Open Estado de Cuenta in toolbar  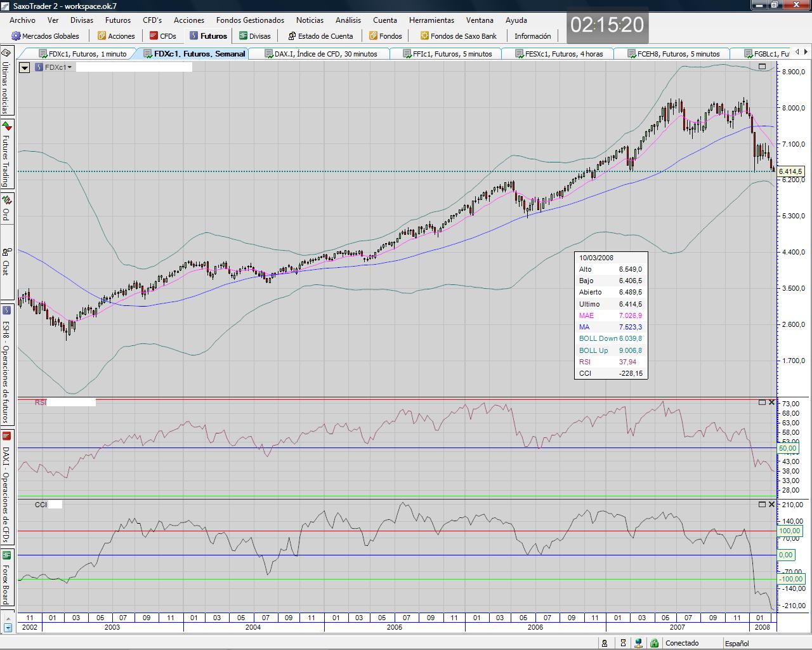[320, 36]
